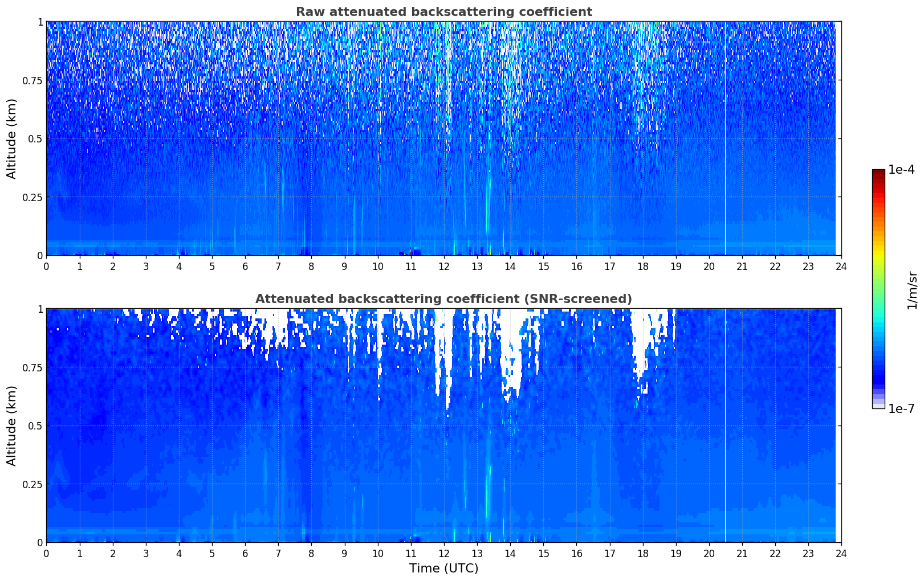Click the "1/m/sr" colorbar unit label
This screenshot has height=581, width=924.
(x=912, y=289)
